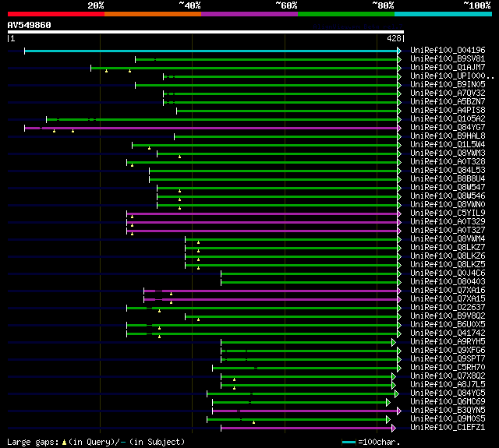This screenshot has height=448, width=499.
Task: Open entry UniRef100_A9RYH5
Action: [x=448, y=342]
